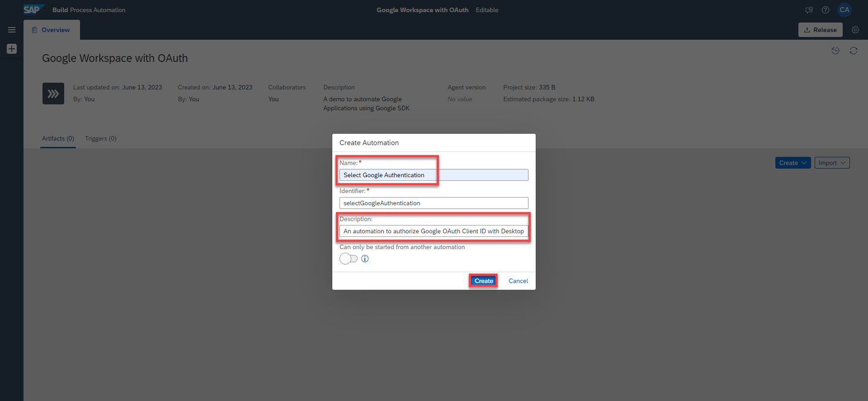The height and width of the screenshot is (401, 868).
Task: Click the 'Google Workspace with OAuth' page heading
Action: tap(115, 58)
